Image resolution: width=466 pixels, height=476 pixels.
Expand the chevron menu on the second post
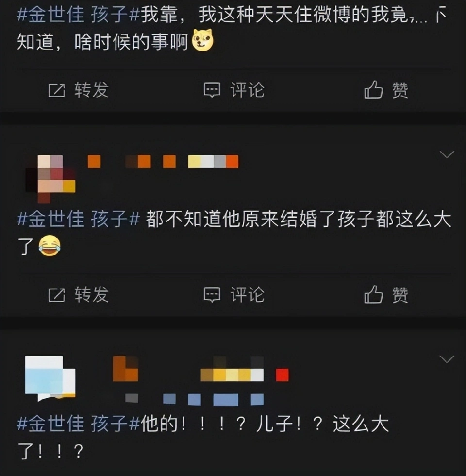click(447, 154)
